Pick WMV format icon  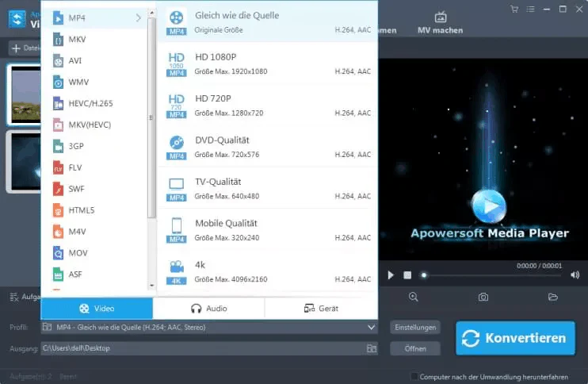tap(58, 83)
